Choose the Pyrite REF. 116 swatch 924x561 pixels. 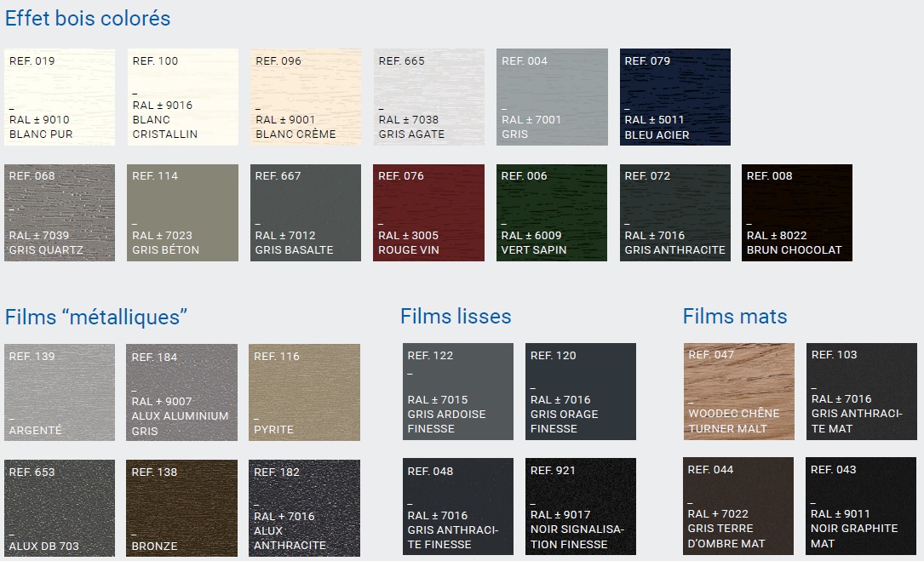coord(304,392)
